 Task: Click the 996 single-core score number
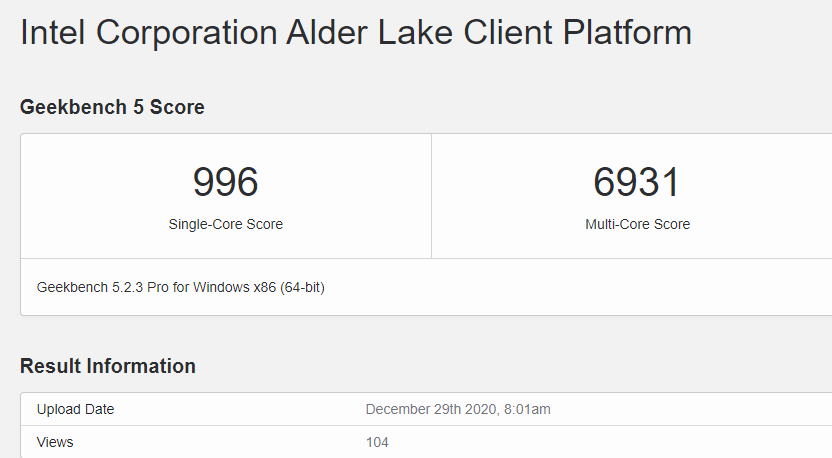pos(225,182)
